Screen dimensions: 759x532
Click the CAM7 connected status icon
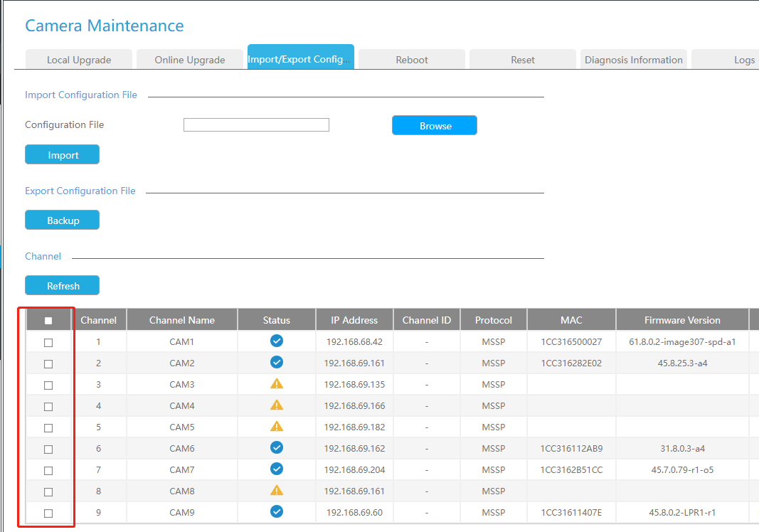(x=277, y=469)
